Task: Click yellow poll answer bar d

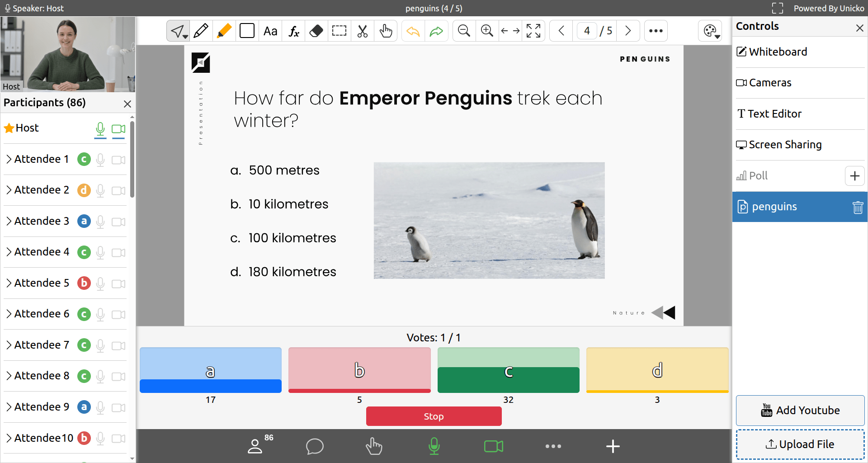Action: pyautogui.click(x=657, y=370)
